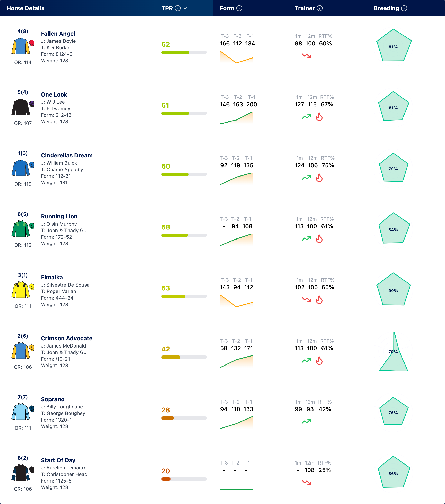Viewport: 445px width, 504px height.
Task: Click Soprano's orange TPR bar
Action: 184,418
